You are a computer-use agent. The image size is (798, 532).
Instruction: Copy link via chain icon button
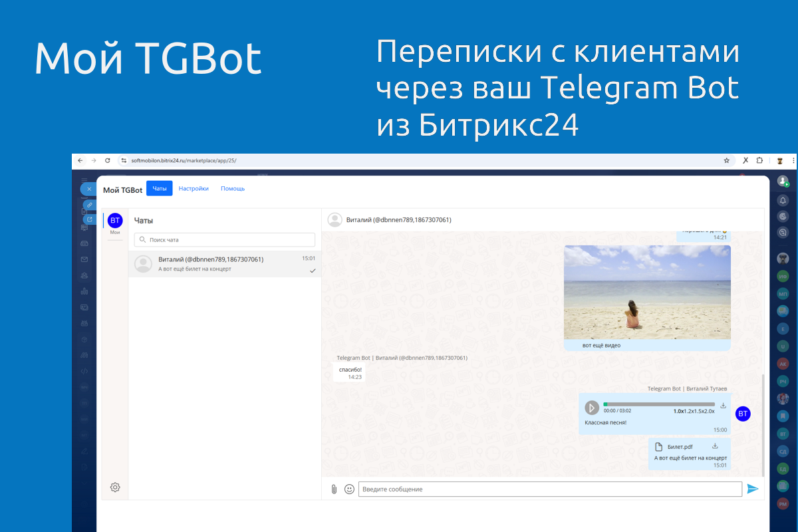point(90,205)
